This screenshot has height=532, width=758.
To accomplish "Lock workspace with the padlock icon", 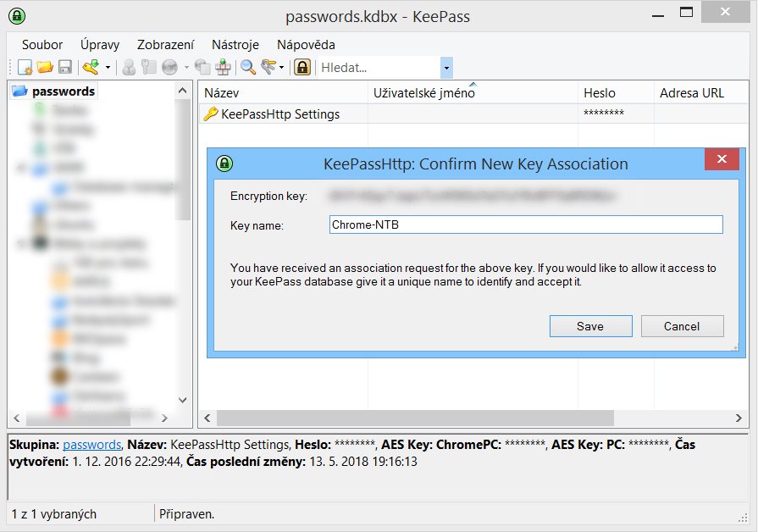I will (x=302, y=67).
